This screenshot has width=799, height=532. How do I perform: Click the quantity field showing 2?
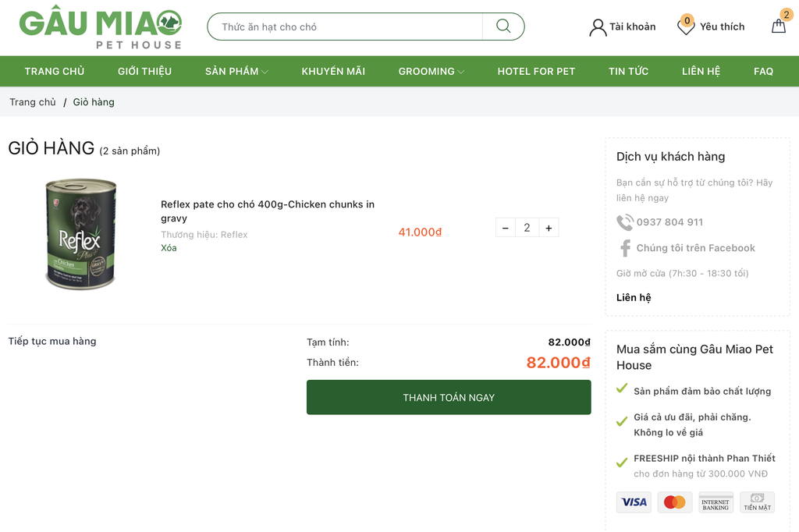pyautogui.click(x=527, y=228)
